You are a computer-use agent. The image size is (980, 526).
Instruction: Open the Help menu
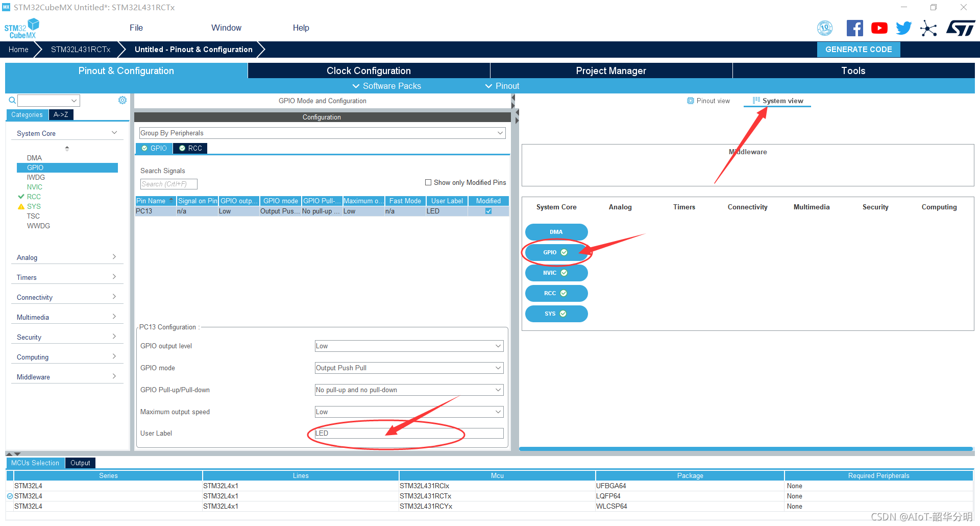pos(301,28)
